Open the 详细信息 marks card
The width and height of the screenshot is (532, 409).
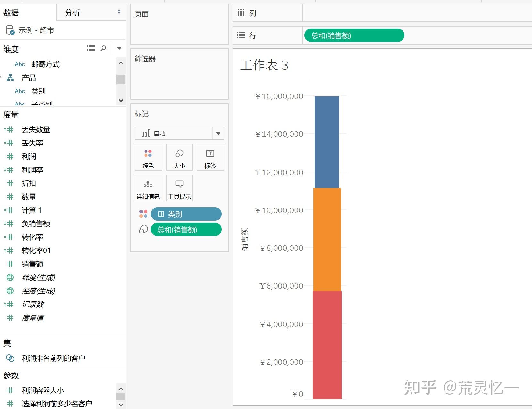(148, 188)
